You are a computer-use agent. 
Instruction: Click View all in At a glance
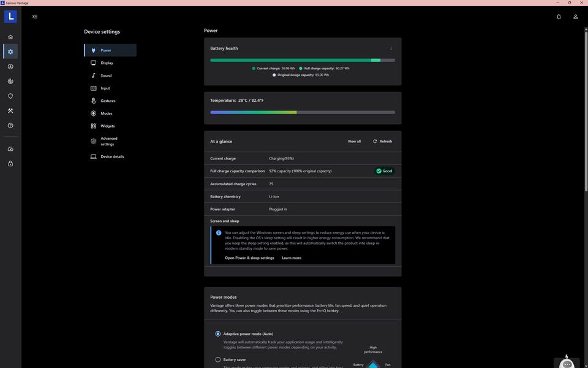(x=354, y=141)
